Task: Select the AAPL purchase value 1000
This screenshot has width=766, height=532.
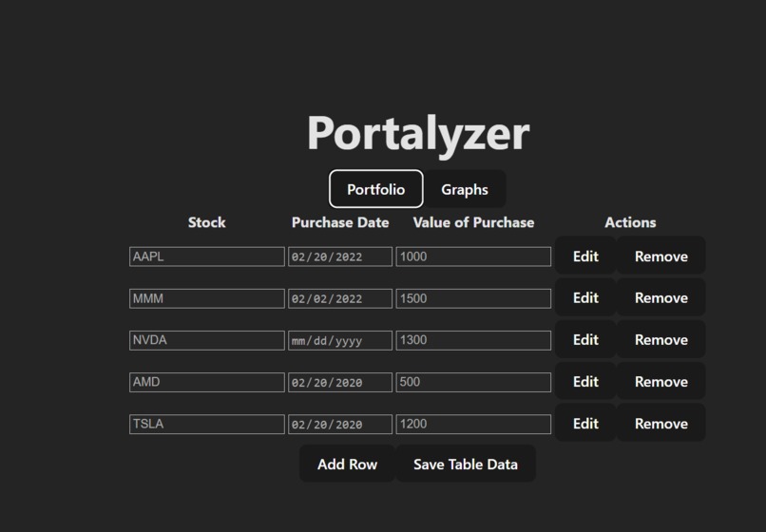Action: 473,256
